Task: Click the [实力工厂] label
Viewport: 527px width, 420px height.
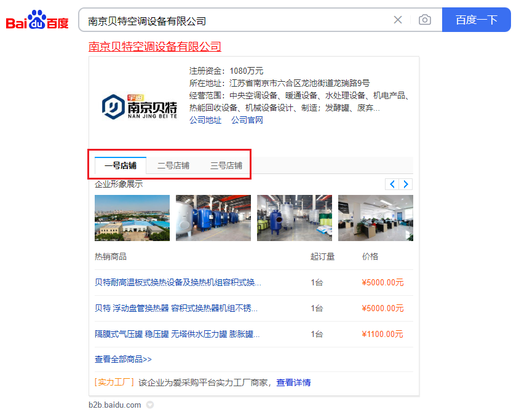Action: [114, 382]
